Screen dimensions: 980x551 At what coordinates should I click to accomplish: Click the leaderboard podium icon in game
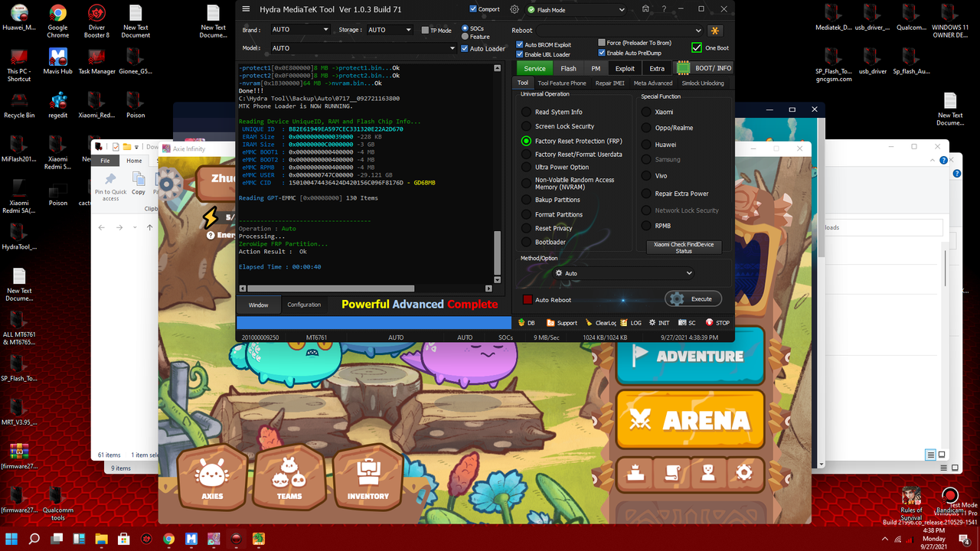pyautogui.click(x=635, y=472)
